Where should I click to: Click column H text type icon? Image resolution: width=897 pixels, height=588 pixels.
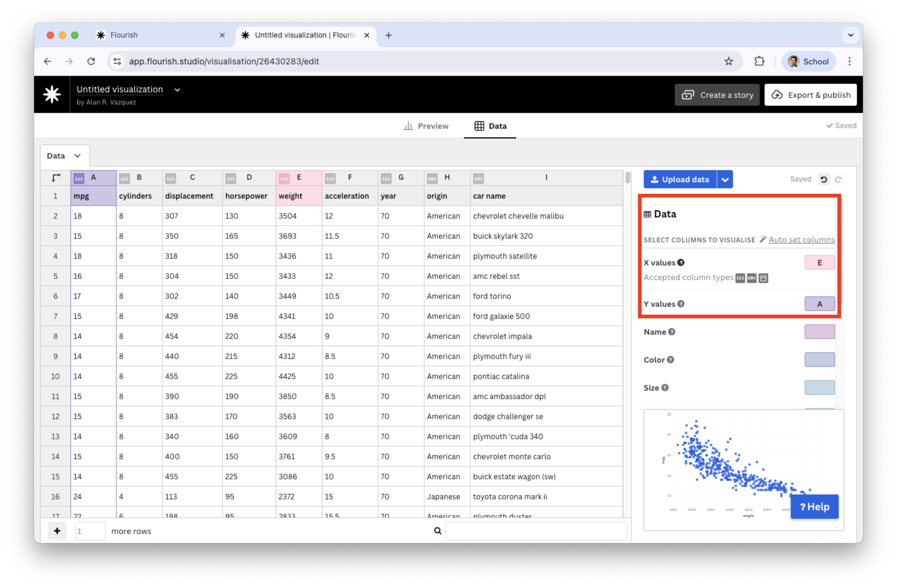click(x=432, y=178)
